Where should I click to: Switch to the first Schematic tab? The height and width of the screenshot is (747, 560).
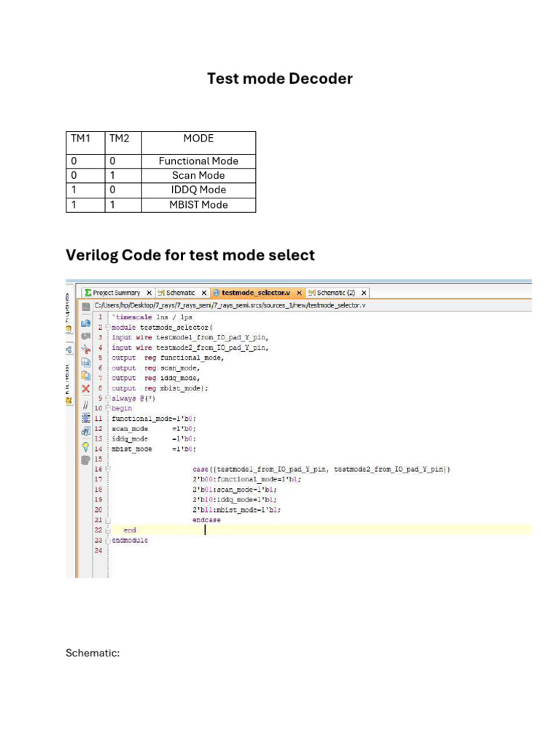(x=180, y=293)
